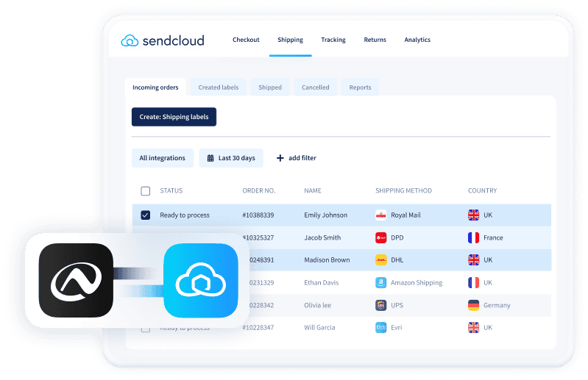Go to the Returns section
The width and height of the screenshot is (588, 380).
pos(375,40)
